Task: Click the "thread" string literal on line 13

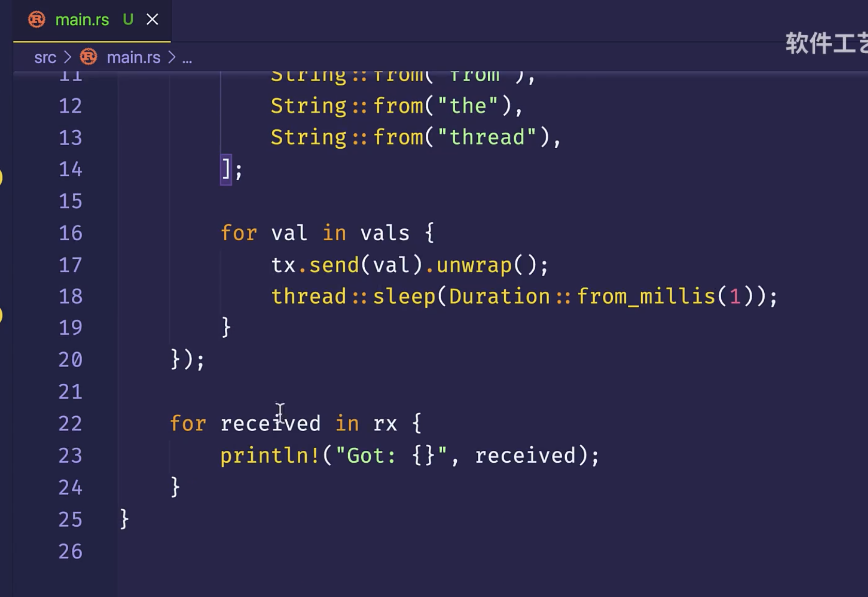Action: [487, 137]
